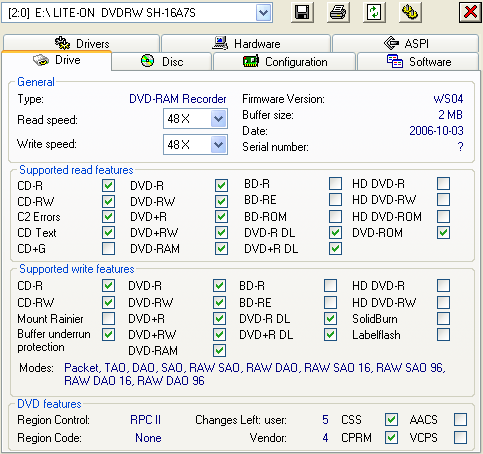Screen dimensions: 483x454
Task: Click the 'RAW DAO 16, RAW DAO 96' modes line
Action: tap(134, 381)
